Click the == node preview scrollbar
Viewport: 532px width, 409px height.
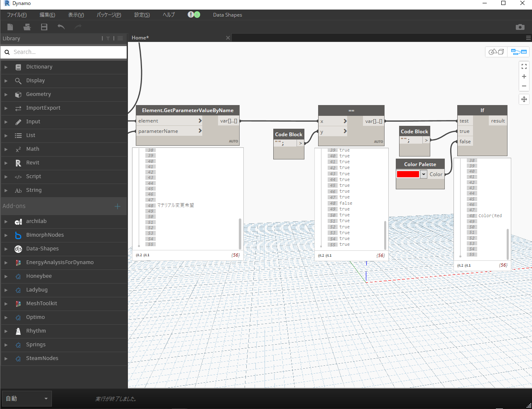pyautogui.click(x=385, y=235)
